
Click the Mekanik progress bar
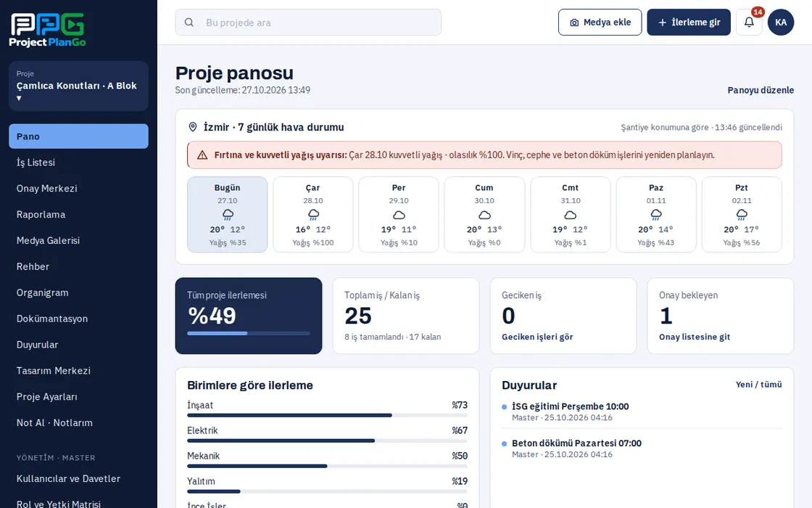pos(327,466)
